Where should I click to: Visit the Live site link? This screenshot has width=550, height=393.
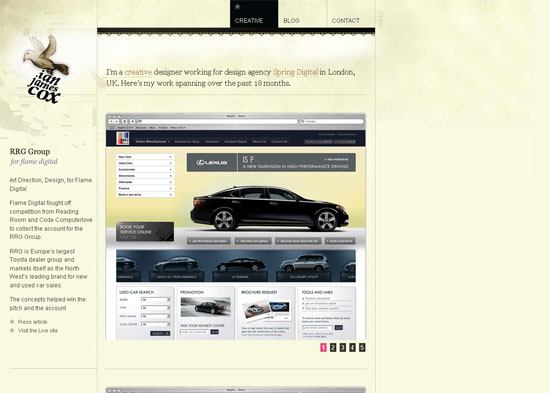point(38,331)
